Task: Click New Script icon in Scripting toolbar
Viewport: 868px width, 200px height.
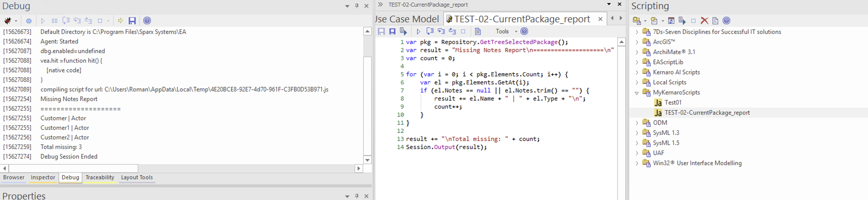Action: (x=654, y=21)
